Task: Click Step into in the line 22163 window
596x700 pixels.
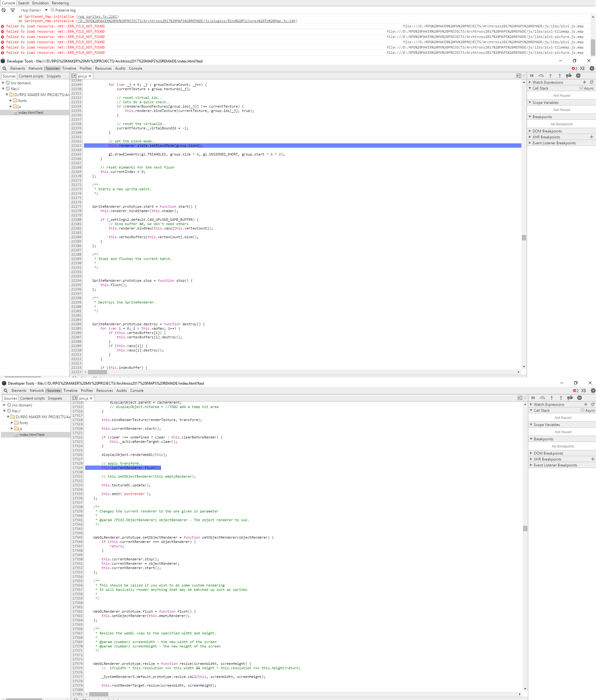Action: tap(550, 76)
